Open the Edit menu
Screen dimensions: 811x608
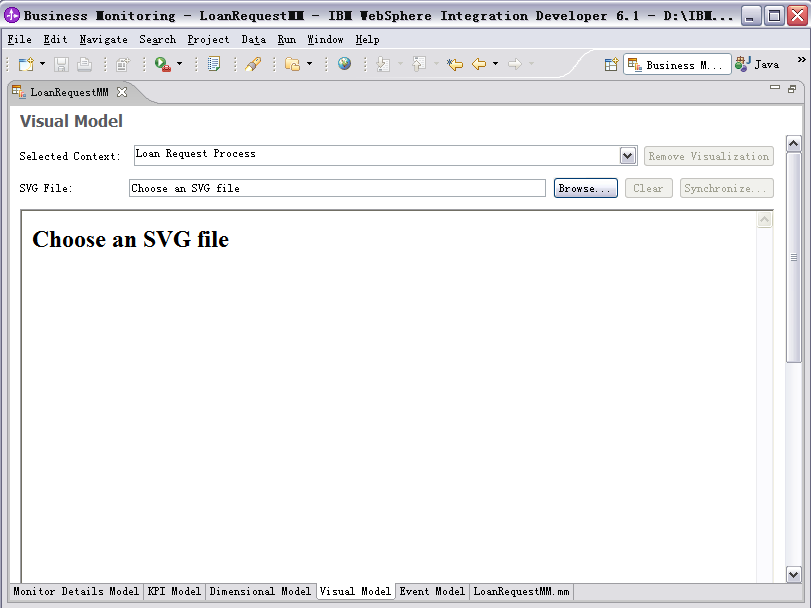[55, 40]
